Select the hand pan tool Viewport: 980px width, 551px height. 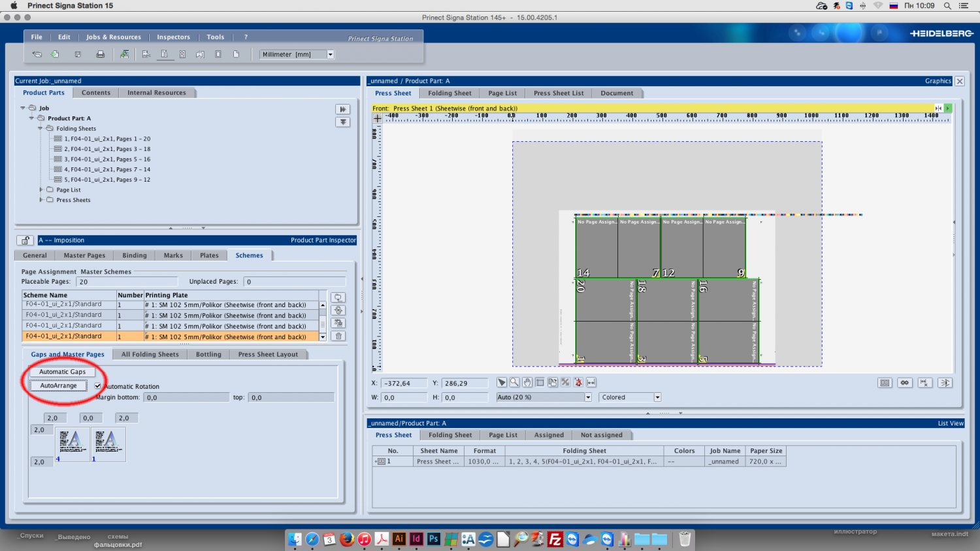(x=527, y=382)
